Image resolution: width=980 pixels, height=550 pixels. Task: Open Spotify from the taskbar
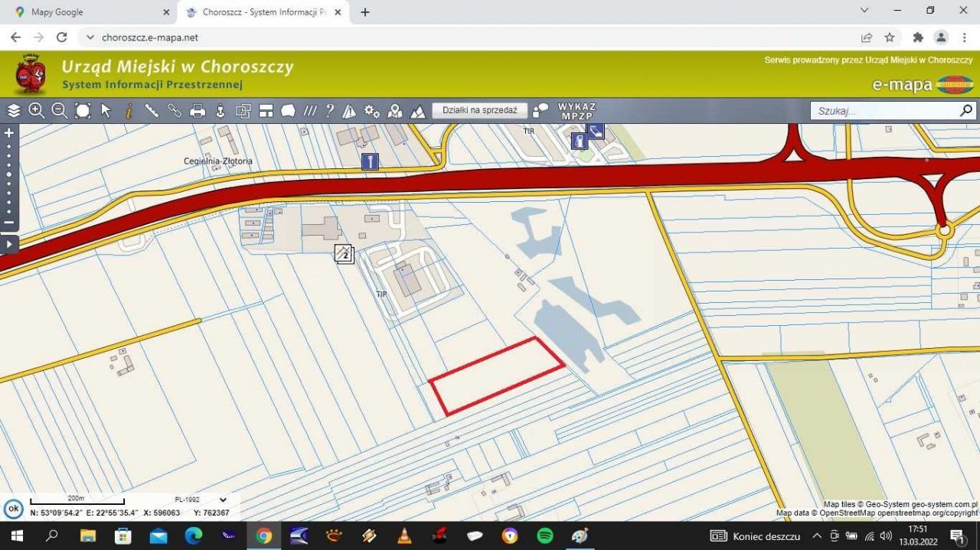[x=544, y=536]
